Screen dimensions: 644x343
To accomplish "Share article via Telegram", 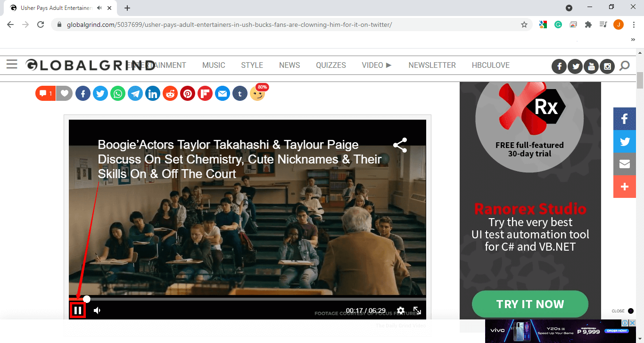I will 135,93.
